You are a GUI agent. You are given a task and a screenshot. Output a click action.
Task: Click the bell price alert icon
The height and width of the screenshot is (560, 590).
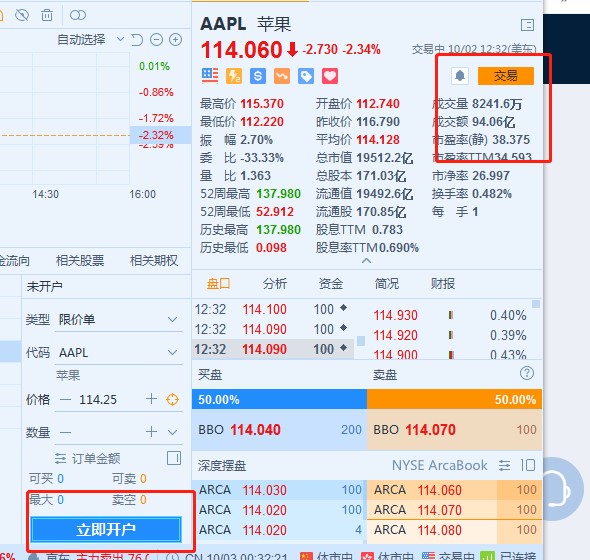460,76
